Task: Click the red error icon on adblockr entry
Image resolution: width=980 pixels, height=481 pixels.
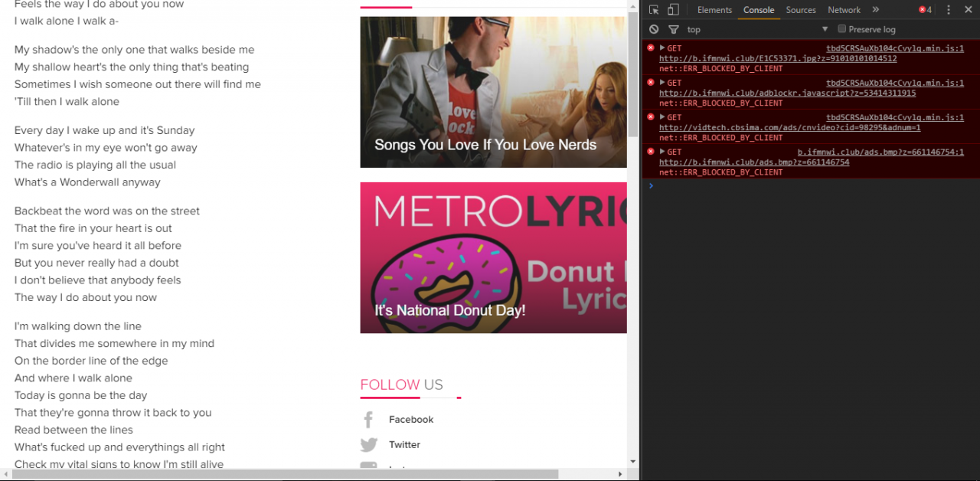Action: [x=651, y=83]
